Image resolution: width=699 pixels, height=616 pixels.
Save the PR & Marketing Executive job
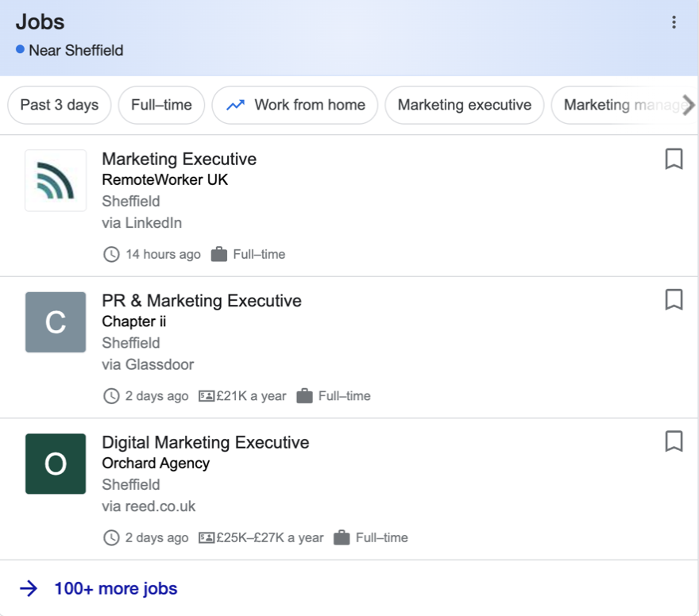[x=674, y=299]
